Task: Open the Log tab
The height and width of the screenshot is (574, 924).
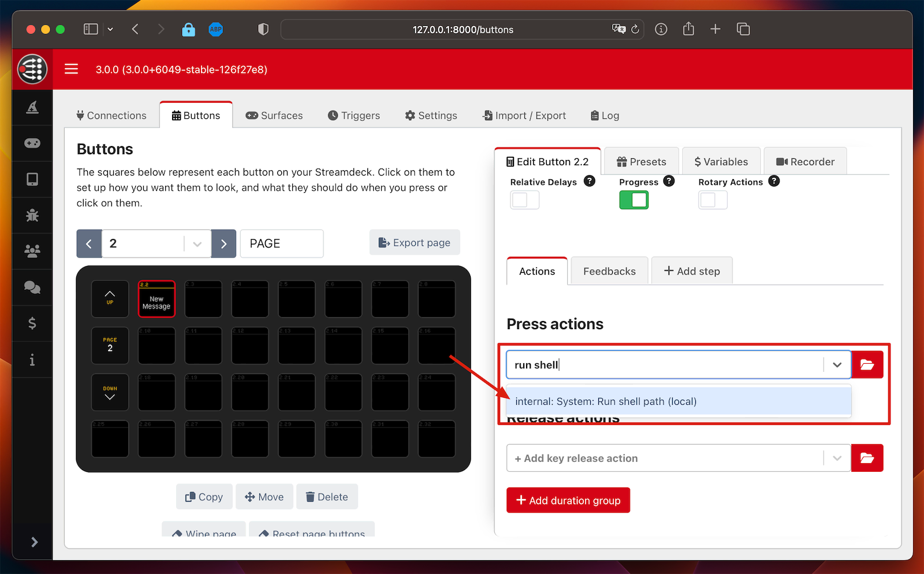Action: coord(605,115)
